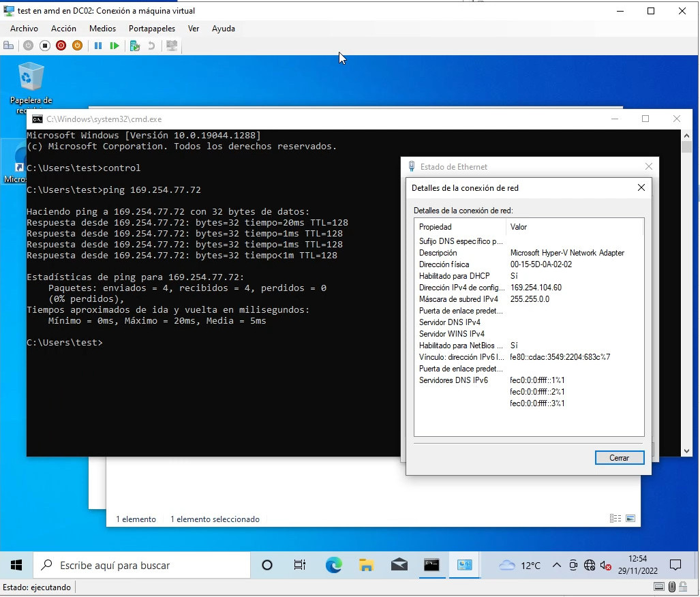Viewport: 700px width, 597px height.
Task: Open File Explorer from the taskbar
Action: coord(367,565)
